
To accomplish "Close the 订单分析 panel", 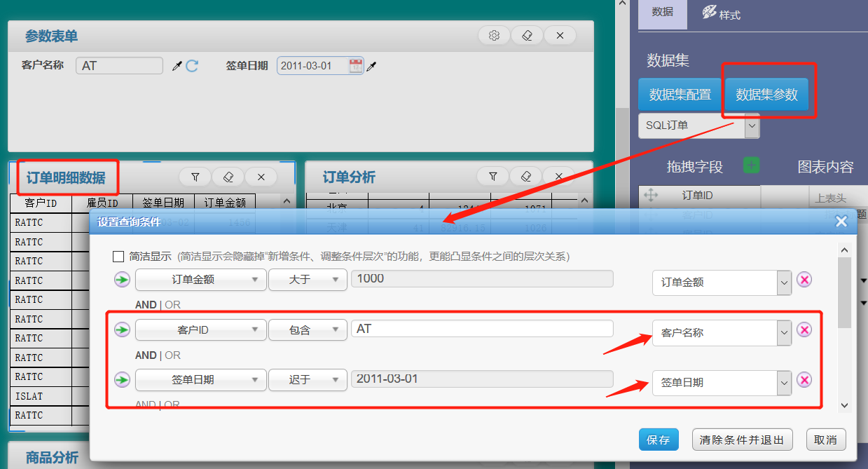I will click(558, 177).
